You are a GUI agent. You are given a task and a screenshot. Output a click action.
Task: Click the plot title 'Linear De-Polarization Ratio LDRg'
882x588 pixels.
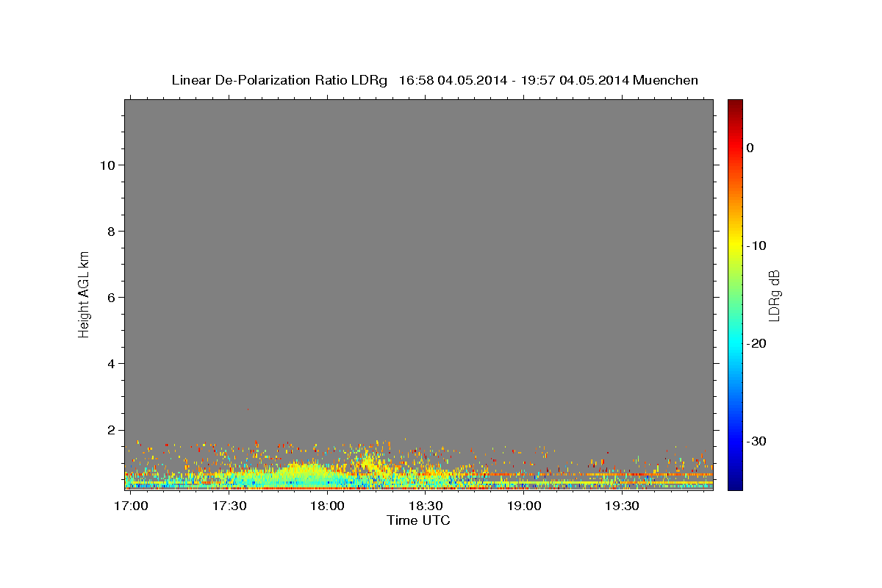(x=279, y=80)
